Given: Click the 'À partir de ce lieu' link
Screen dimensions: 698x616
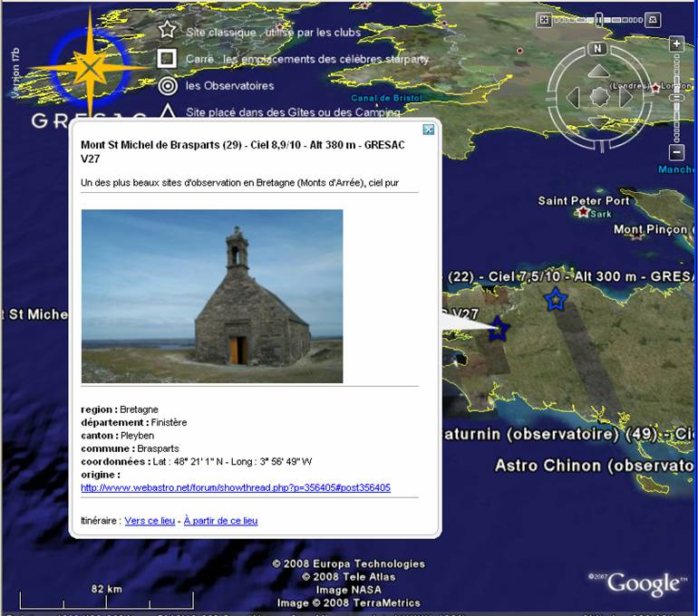Looking at the screenshot, I should [221, 520].
